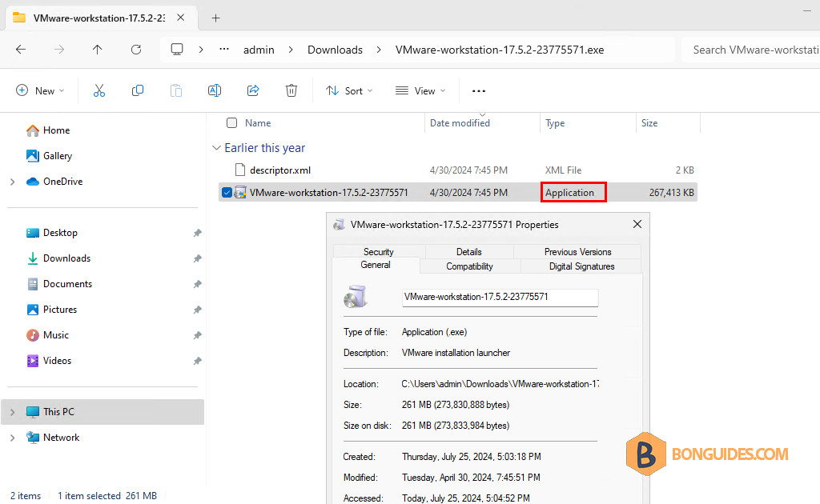
Task: Go back with the back arrow
Action: pyautogui.click(x=21, y=50)
